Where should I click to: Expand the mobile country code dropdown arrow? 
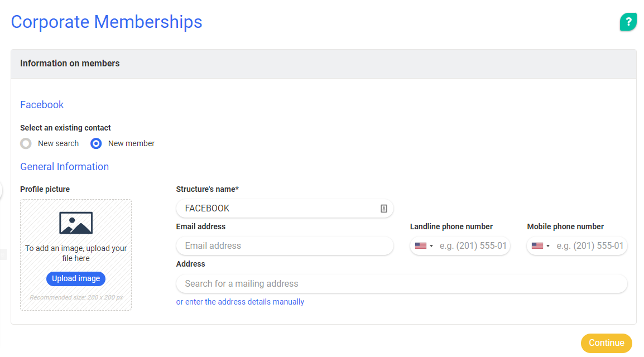[548, 246]
